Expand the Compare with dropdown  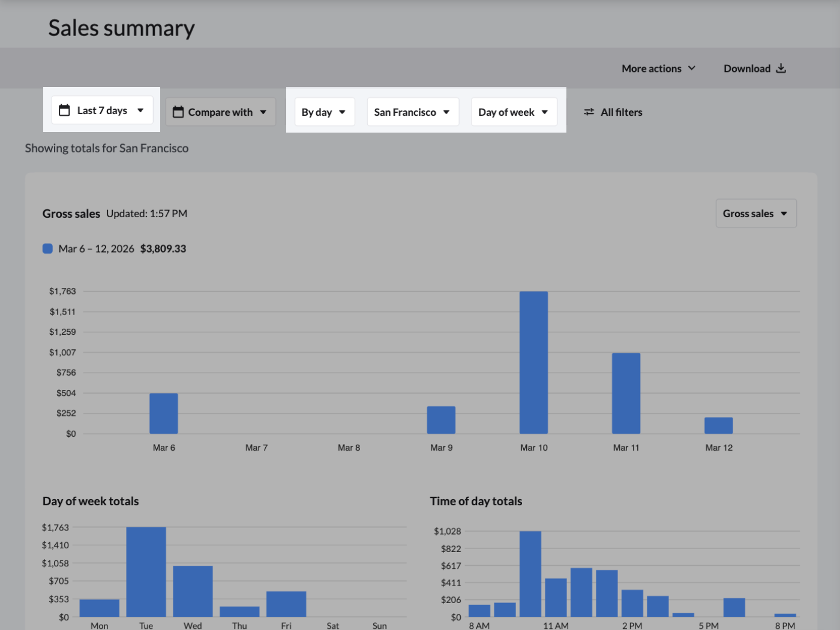[x=220, y=112]
